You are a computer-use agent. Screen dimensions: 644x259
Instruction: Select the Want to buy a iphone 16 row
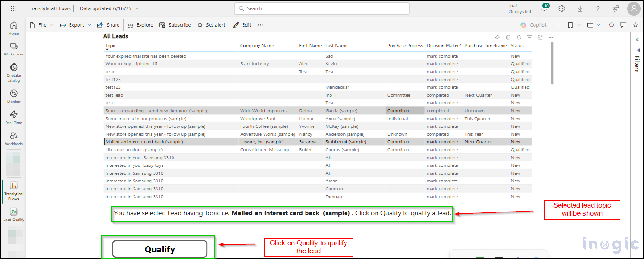click(x=318, y=64)
